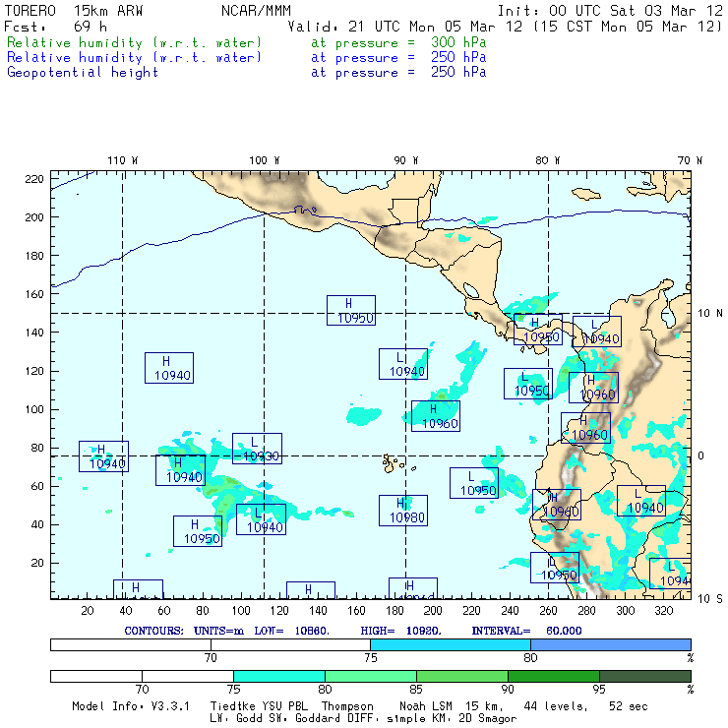Click the 'Valid: 21 UTC Mon 05 Mar 12' text

(x=405, y=27)
